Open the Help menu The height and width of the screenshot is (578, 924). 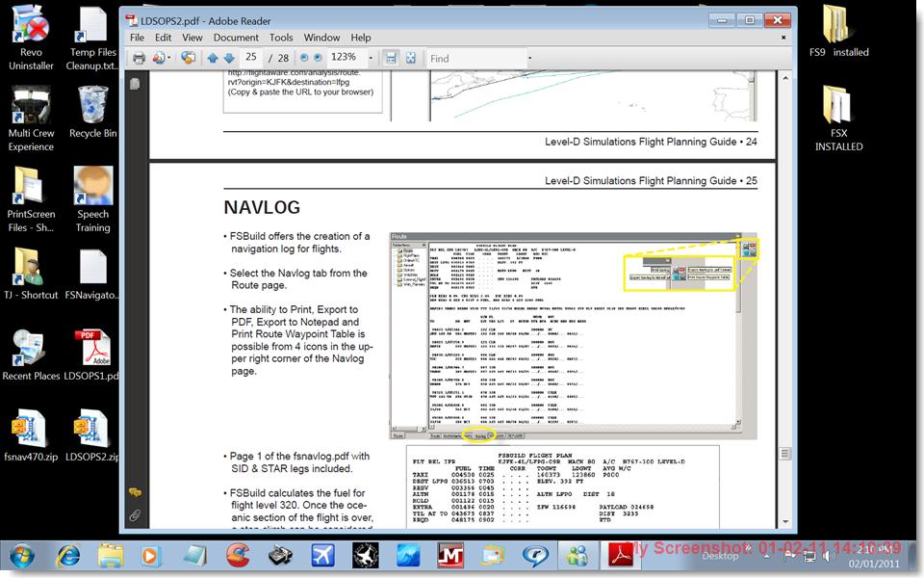(x=361, y=38)
